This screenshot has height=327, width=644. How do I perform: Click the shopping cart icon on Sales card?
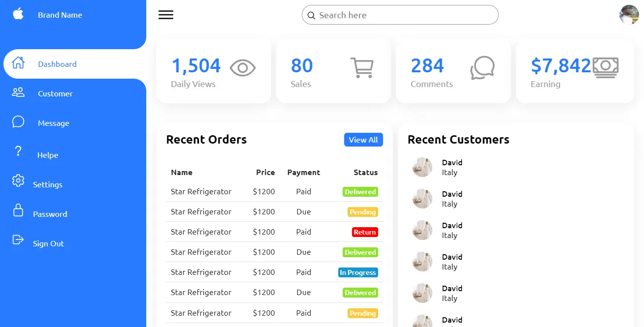[362, 68]
